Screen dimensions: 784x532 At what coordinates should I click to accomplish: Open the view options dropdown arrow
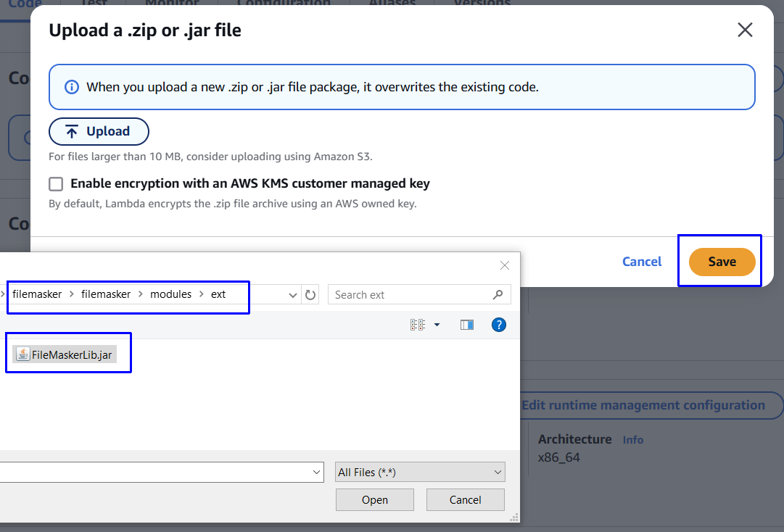coord(437,325)
